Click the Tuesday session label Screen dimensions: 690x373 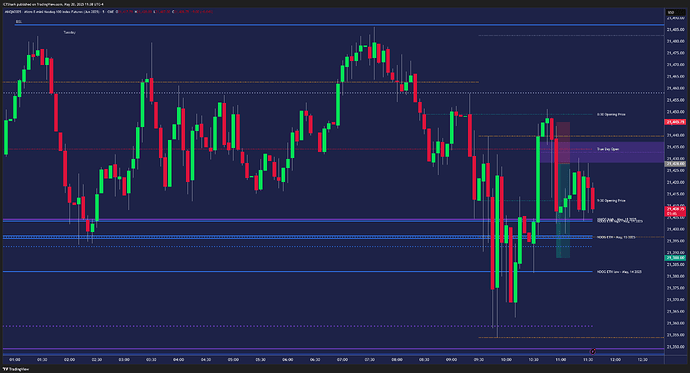pyautogui.click(x=70, y=33)
